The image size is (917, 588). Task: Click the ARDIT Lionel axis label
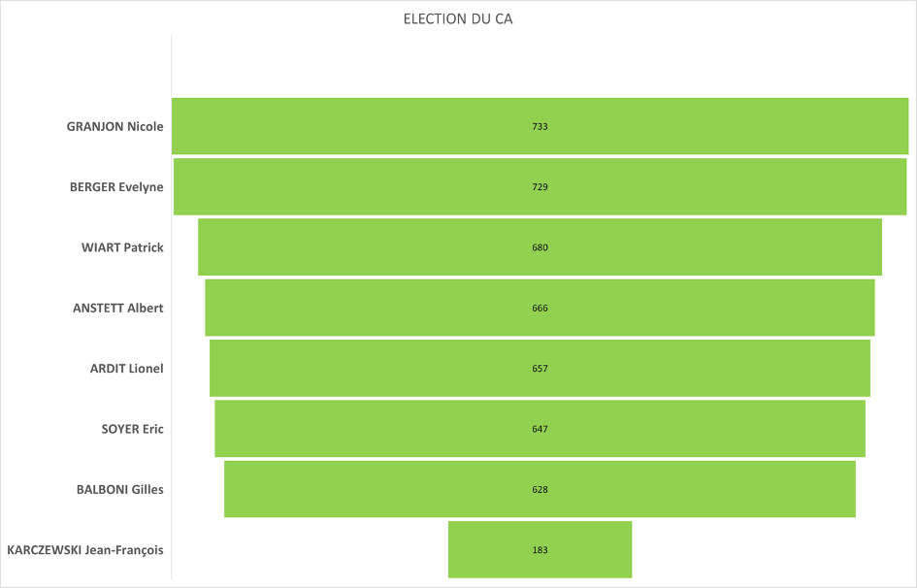(x=127, y=369)
